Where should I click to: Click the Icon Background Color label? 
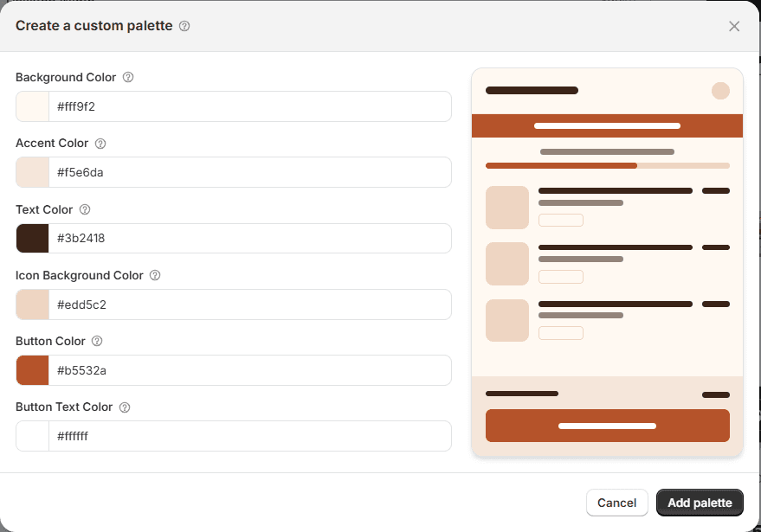click(79, 275)
